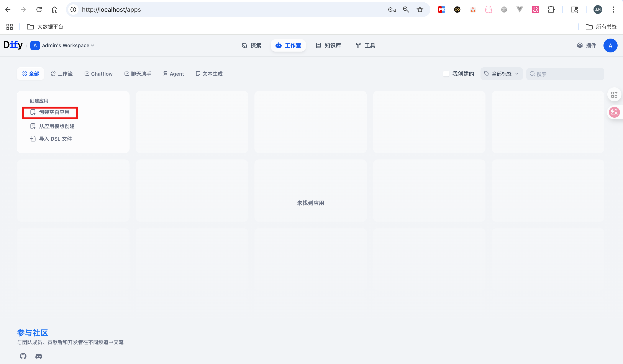Click the 探索 compass icon in navigation

pyautogui.click(x=244, y=45)
